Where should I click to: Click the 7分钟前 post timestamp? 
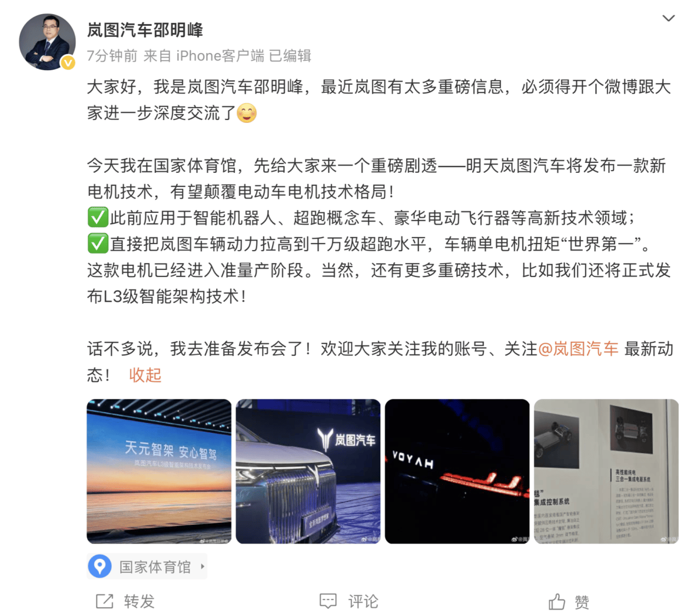tap(112, 55)
